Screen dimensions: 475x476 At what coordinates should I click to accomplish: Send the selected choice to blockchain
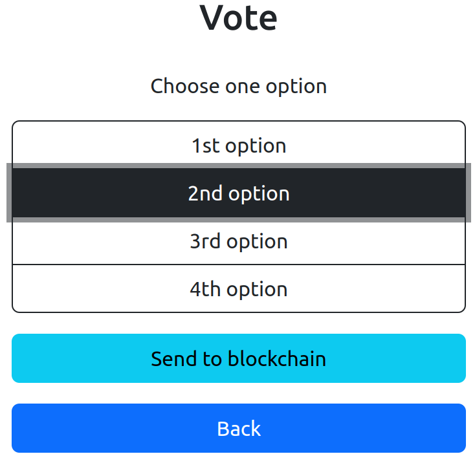[238, 358]
